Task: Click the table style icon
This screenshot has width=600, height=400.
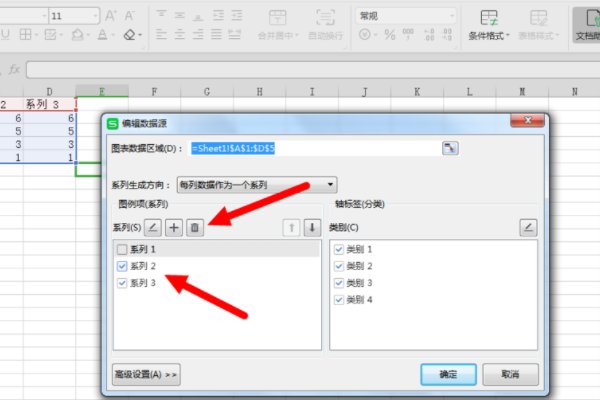Action: (x=538, y=18)
